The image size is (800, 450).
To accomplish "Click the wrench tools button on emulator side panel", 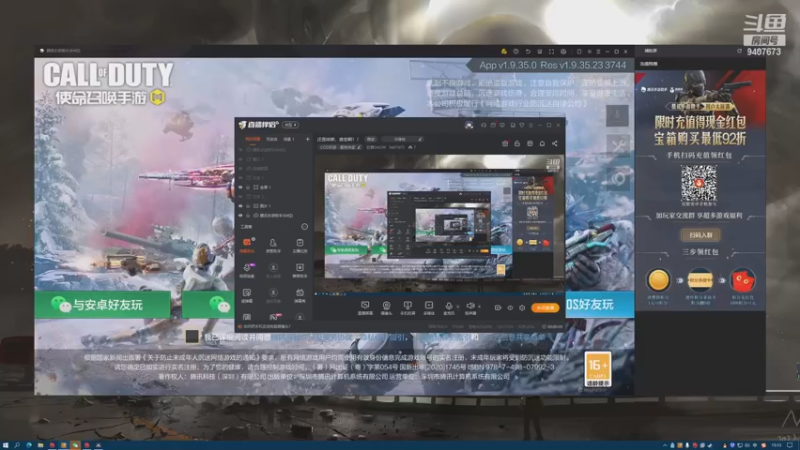I will tap(617, 146).
